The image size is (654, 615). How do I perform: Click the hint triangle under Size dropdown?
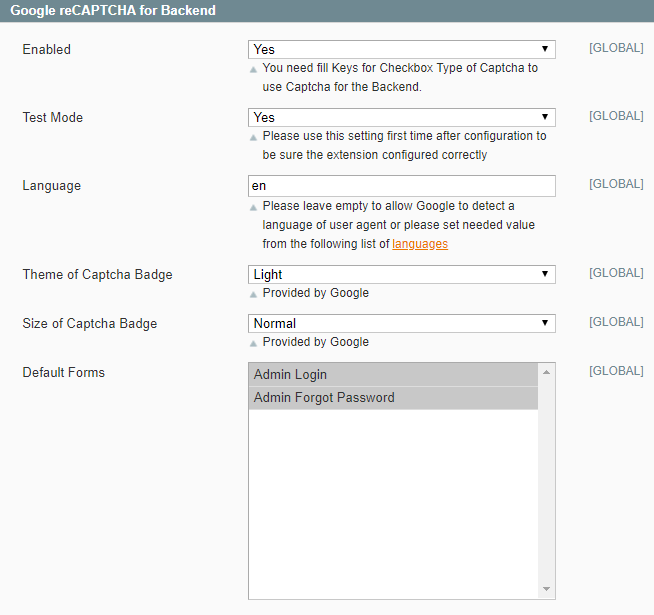pyautogui.click(x=254, y=343)
